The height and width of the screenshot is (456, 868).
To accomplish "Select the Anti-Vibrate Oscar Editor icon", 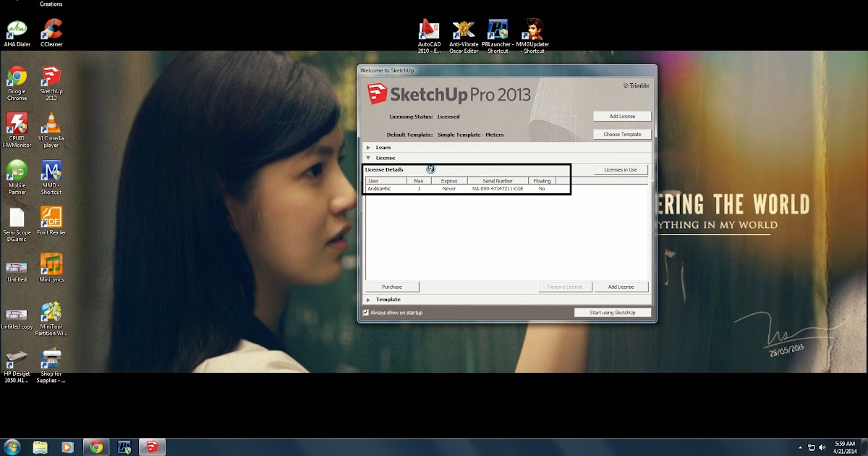I will 464,36.
